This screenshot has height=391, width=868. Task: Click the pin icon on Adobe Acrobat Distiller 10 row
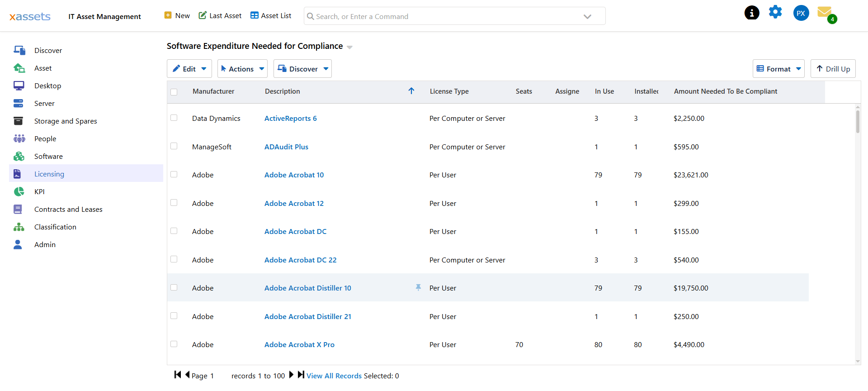click(x=418, y=287)
